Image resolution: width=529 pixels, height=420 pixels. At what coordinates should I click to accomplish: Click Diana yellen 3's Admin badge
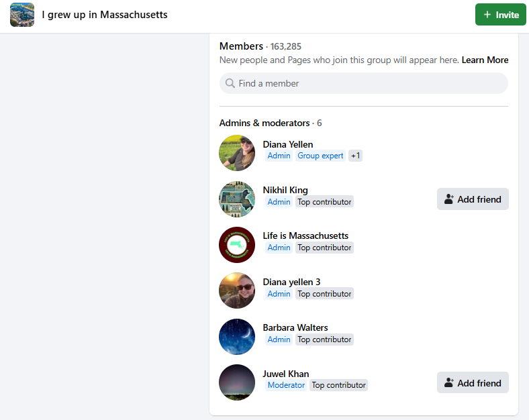[x=279, y=294]
